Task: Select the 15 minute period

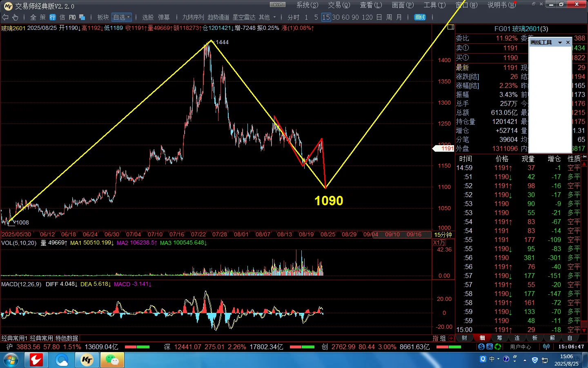Action: [326, 17]
